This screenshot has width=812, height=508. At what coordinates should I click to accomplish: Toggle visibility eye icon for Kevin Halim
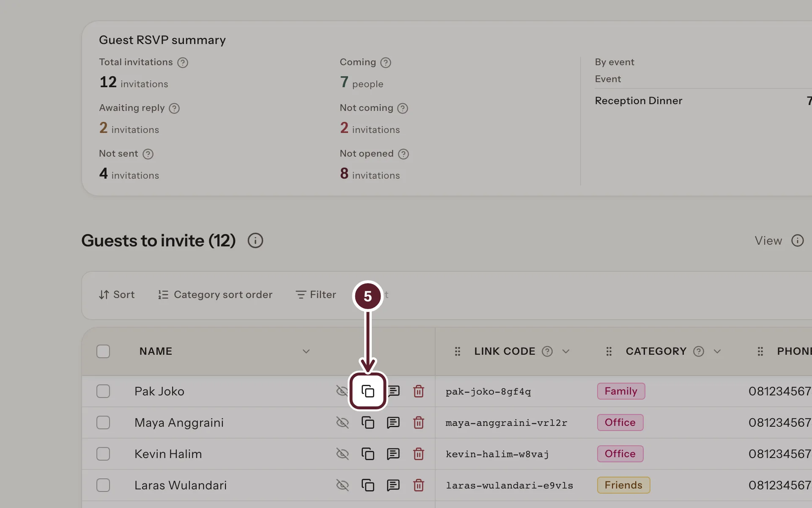342,454
